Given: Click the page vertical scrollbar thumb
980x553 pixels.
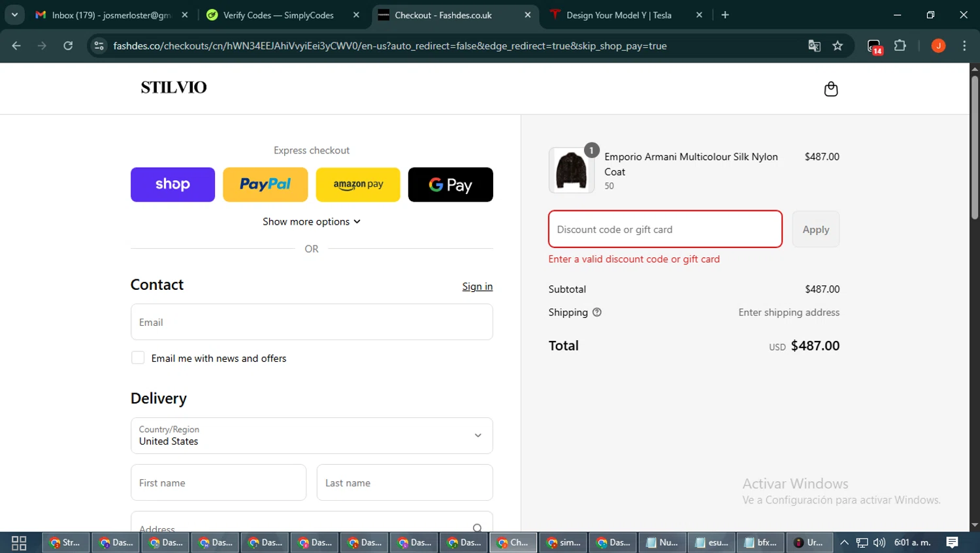Looking at the screenshot, I should point(975,147).
